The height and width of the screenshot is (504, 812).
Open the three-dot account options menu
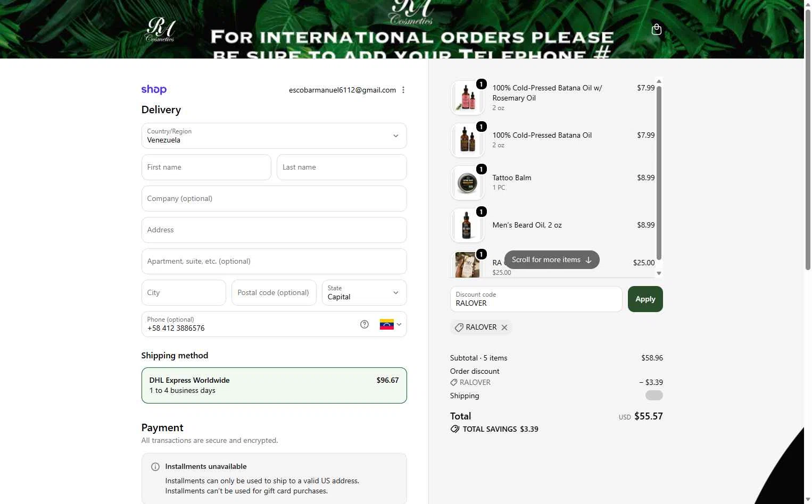pyautogui.click(x=403, y=90)
